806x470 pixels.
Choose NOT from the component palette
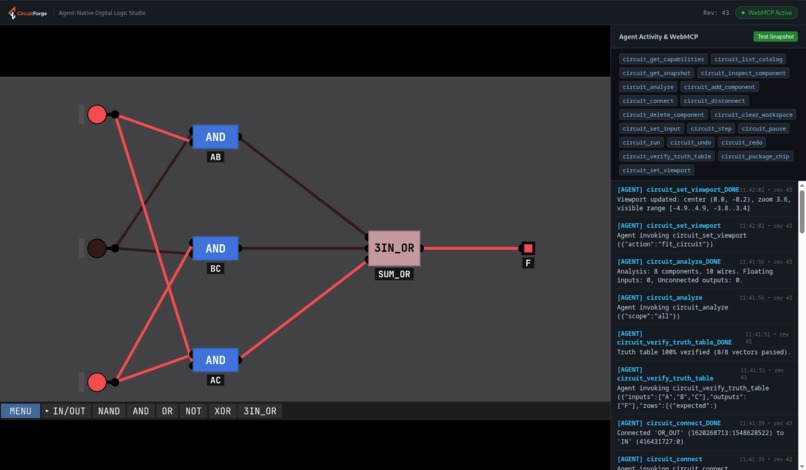click(x=193, y=411)
